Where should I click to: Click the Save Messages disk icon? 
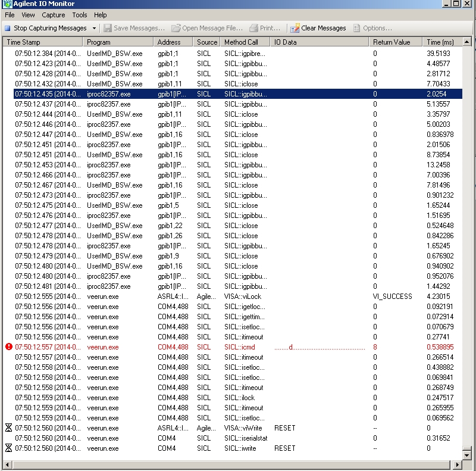pyautogui.click(x=108, y=28)
